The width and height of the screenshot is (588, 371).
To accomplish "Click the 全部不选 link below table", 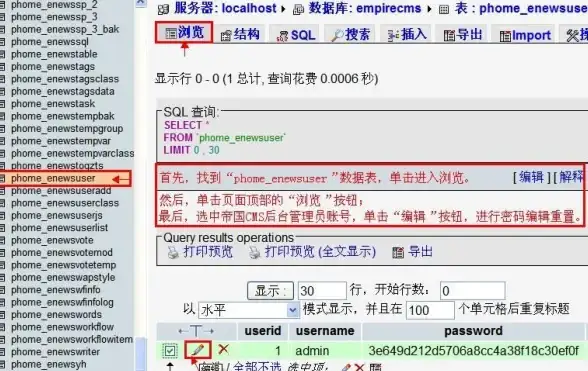I will tap(257, 366).
